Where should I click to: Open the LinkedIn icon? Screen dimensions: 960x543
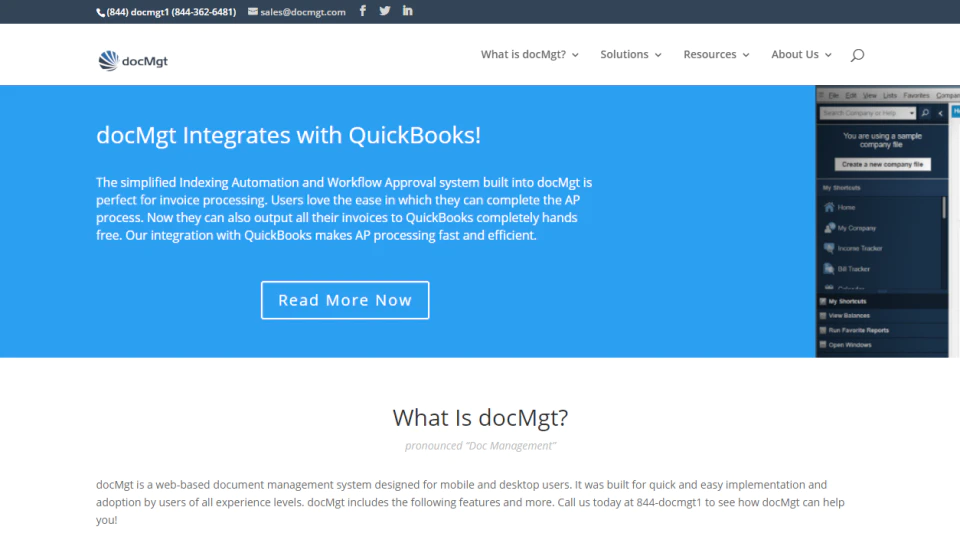(x=407, y=10)
